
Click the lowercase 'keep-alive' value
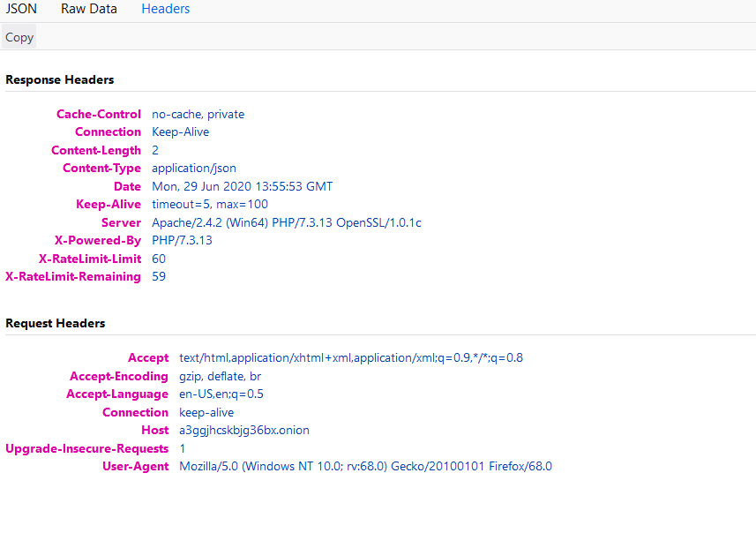[x=206, y=412]
